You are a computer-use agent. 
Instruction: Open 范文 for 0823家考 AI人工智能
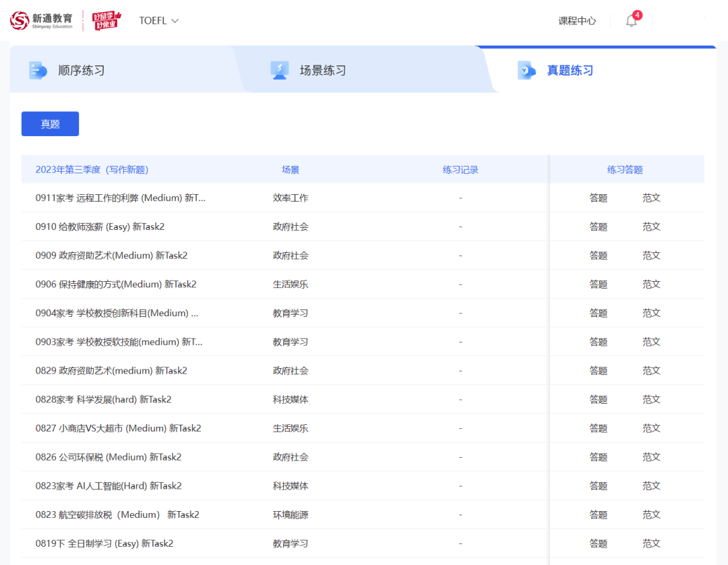click(651, 485)
